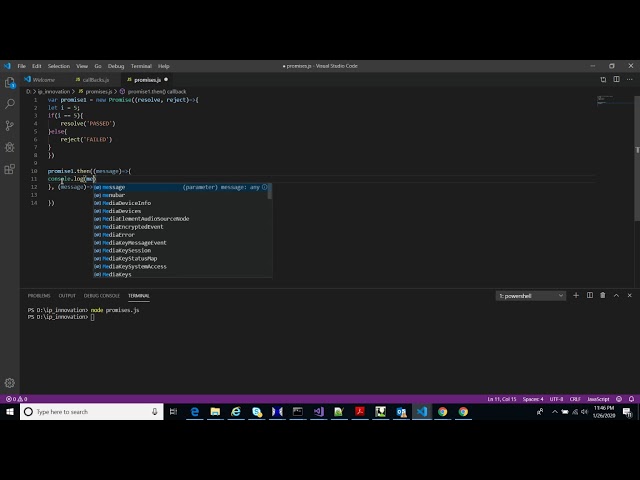Switch to the Welcome tab
Viewport: 640px width, 480px height.
pos(44,80)
